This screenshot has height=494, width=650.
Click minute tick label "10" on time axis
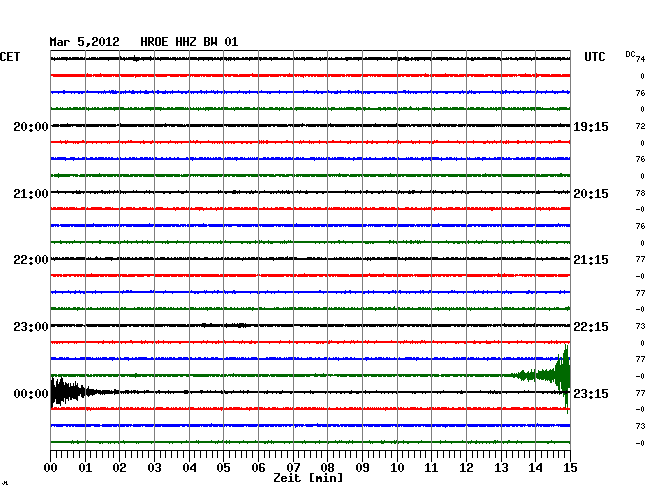397,467
